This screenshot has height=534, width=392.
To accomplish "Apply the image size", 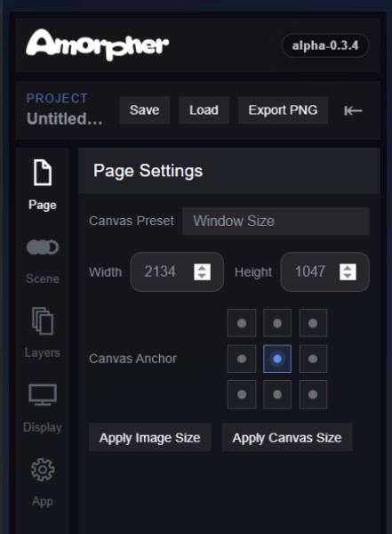I will point(150,438).
